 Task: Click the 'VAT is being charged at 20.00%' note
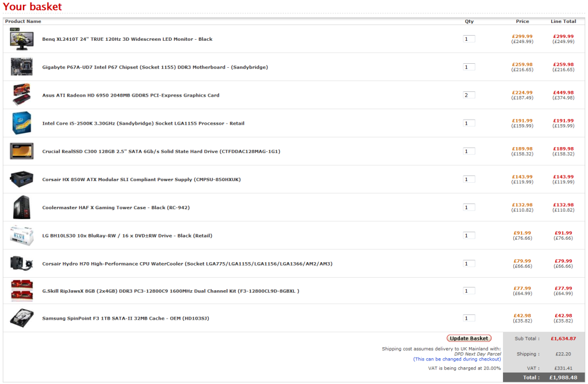pyautogui.click(x=464, y=368)
